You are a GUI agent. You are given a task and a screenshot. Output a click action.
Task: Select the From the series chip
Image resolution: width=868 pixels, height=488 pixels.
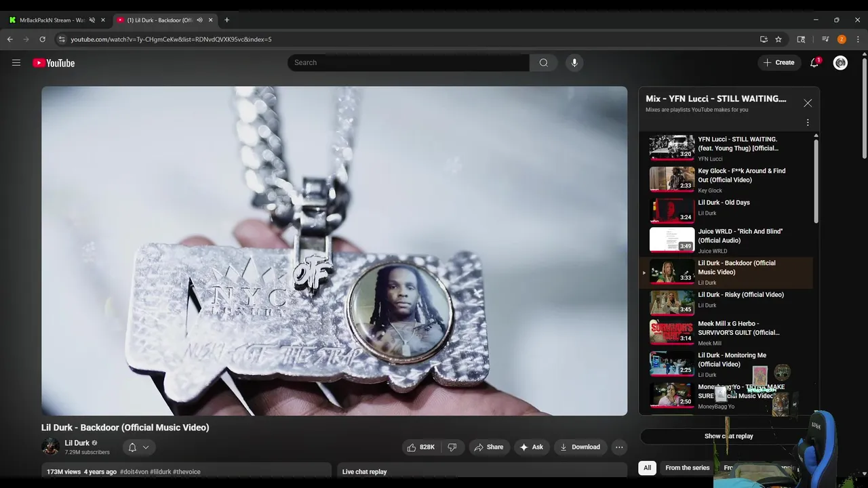click(687, 468)
